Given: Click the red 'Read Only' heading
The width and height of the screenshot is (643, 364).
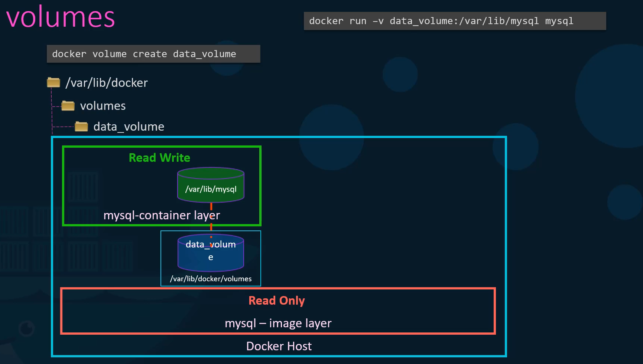Looking at the screenshot, I should pos(277,301).
